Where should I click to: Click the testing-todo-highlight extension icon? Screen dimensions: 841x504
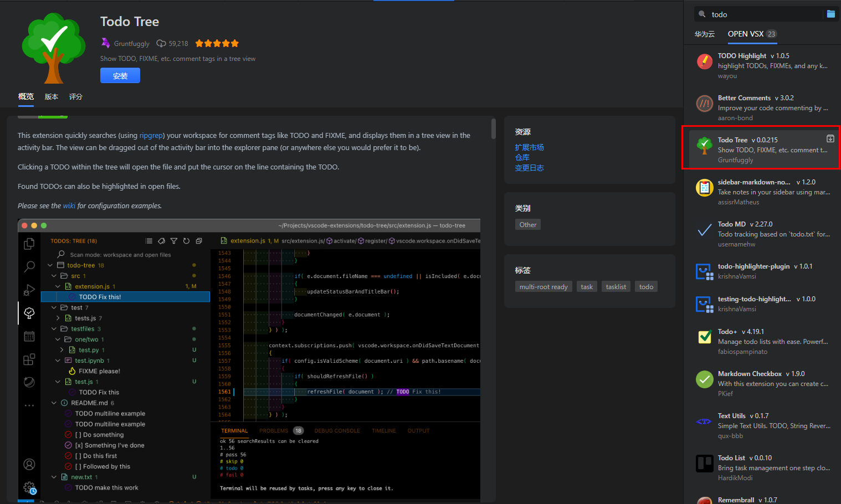(704, 304)
